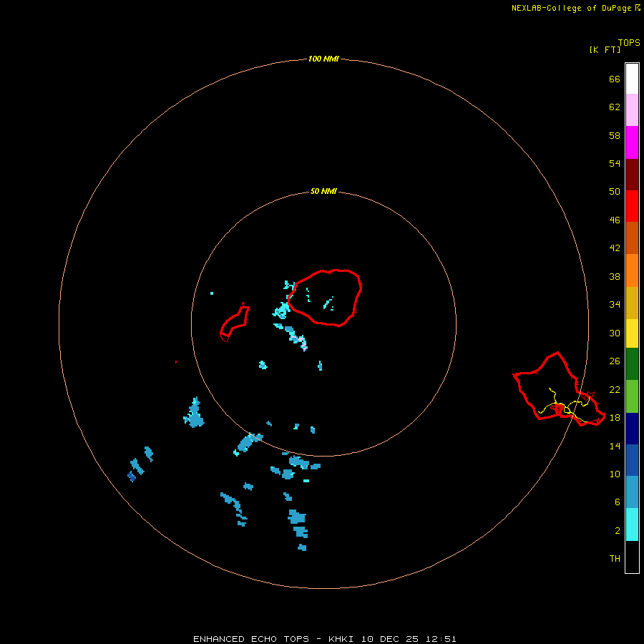Image resolution: width=644 pixels, height=644 pixels.
Task: Click the legend value '58'
Action: [615, 135]
